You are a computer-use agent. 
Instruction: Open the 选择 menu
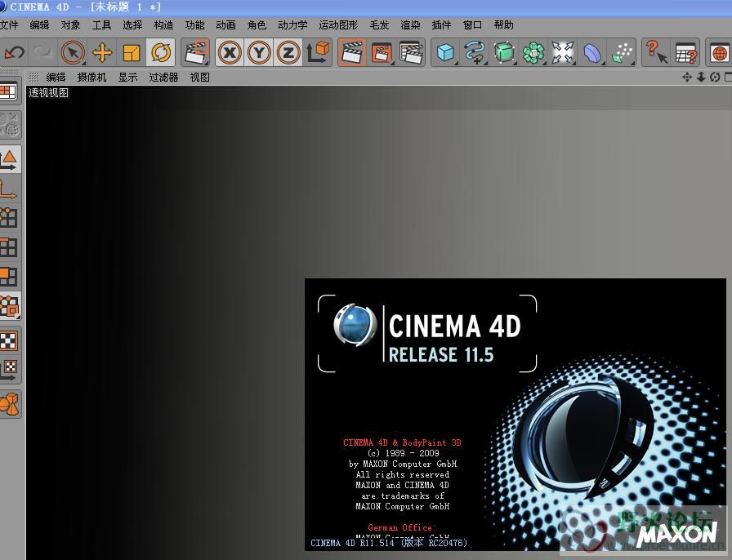pos(132,24)
